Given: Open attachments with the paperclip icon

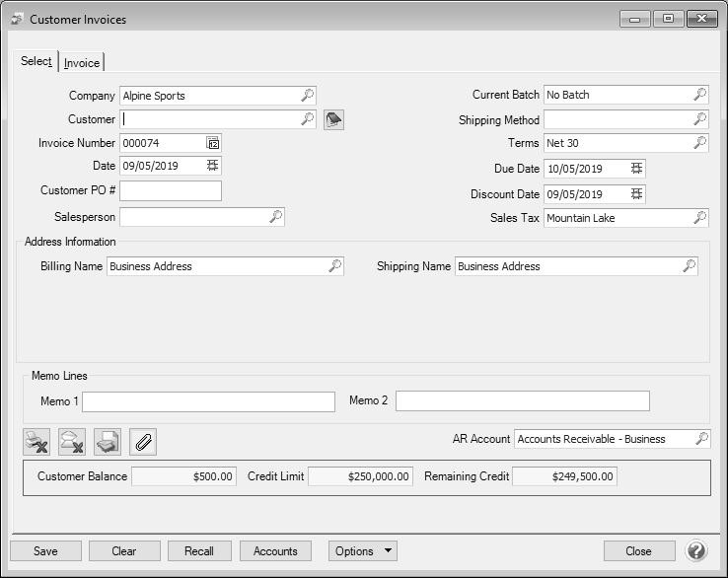Looking at the screenshot, I should [143, 442].
